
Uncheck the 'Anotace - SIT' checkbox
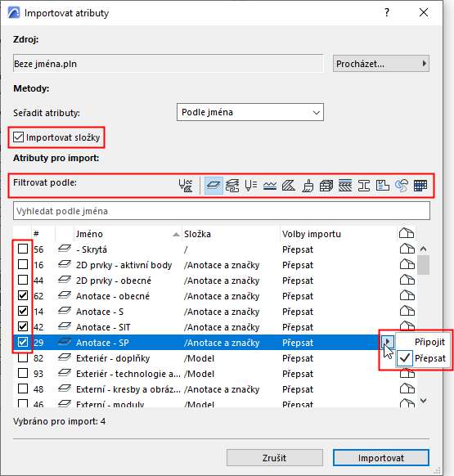tap(23, 326)
